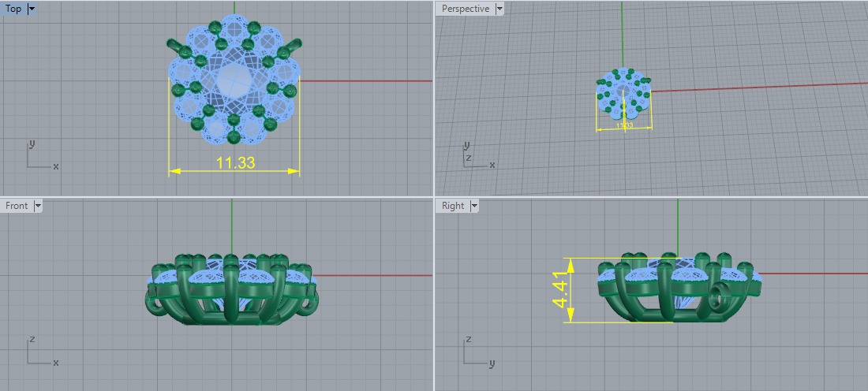Open the Perspective viewport dropdown arrow

[x=499, y=9]
